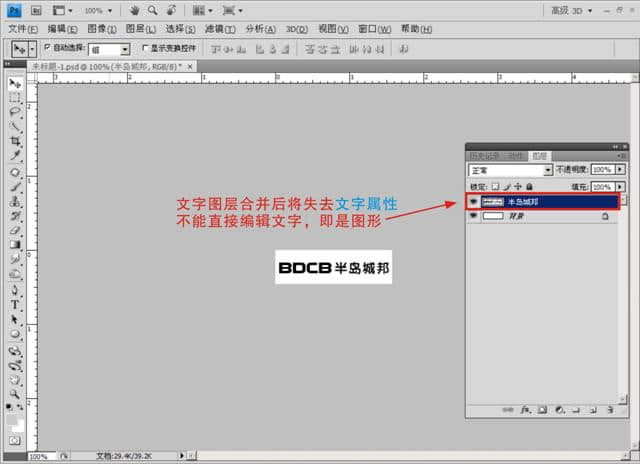The image size is (640, 464).
Task: Enable the 自动选择 checkbox
Action: pos(47,47)
